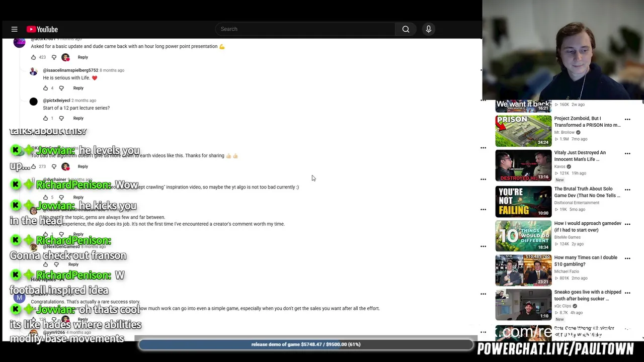Dislike the 'He is serious with Life' reply
This screenshot has width=644, height=362.
click(61, 88)
